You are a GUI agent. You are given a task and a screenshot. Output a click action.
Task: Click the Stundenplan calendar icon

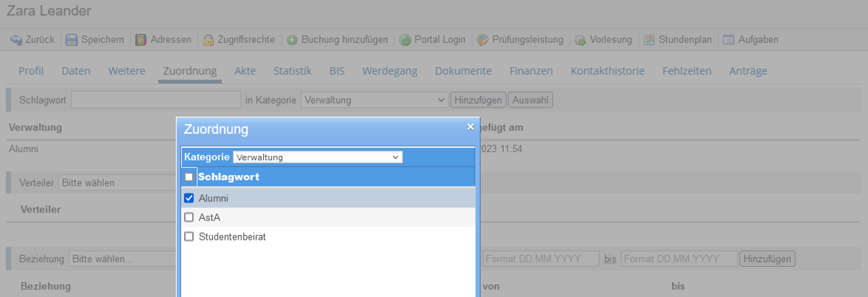(649, 40)
